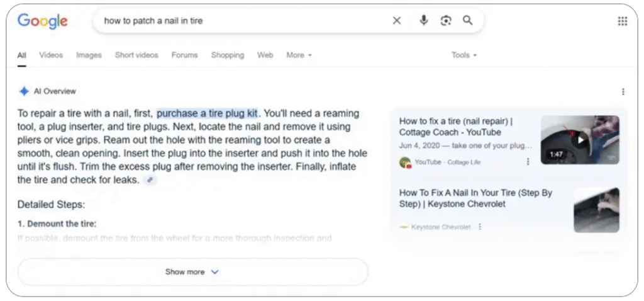Click the 'AI Overview' label
This screenshot has width=644, height=301.
click(55, 91)
